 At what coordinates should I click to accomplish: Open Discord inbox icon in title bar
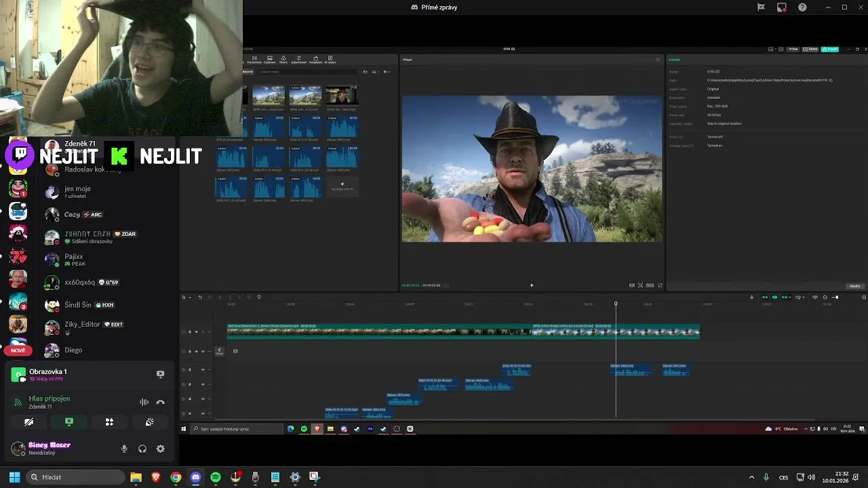[x=782, y=7]
